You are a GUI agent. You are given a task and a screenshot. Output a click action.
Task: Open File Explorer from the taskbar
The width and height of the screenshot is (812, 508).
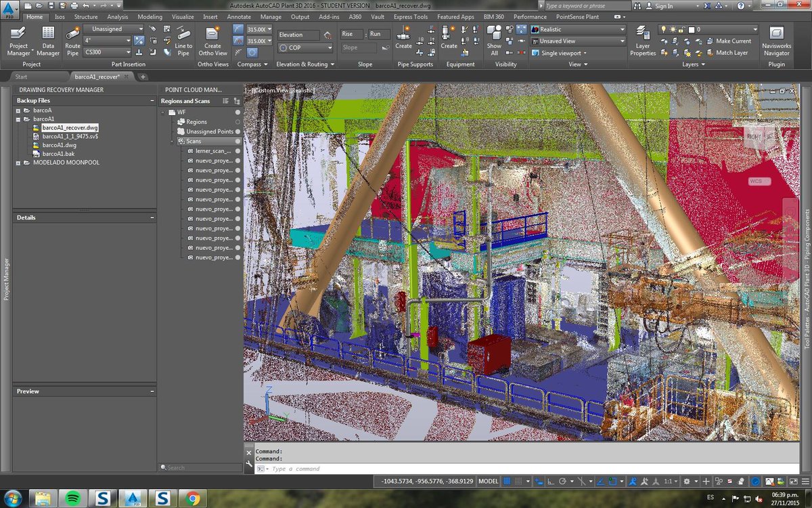point(43,499)
